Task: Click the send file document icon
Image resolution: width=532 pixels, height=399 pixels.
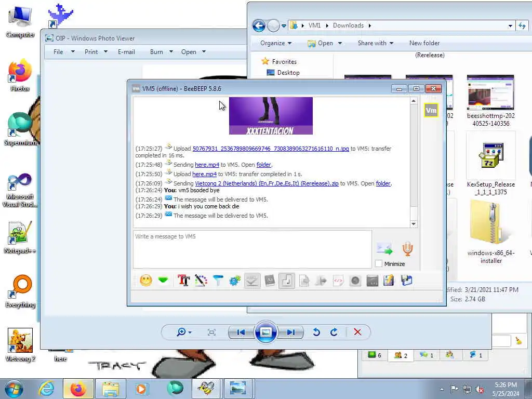Action: coord(304,281)
